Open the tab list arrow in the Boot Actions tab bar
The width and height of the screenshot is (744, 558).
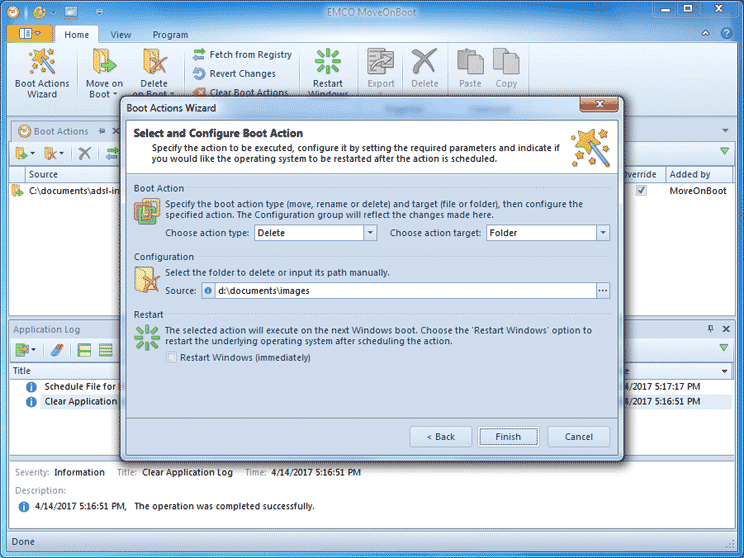pos(725,130)
